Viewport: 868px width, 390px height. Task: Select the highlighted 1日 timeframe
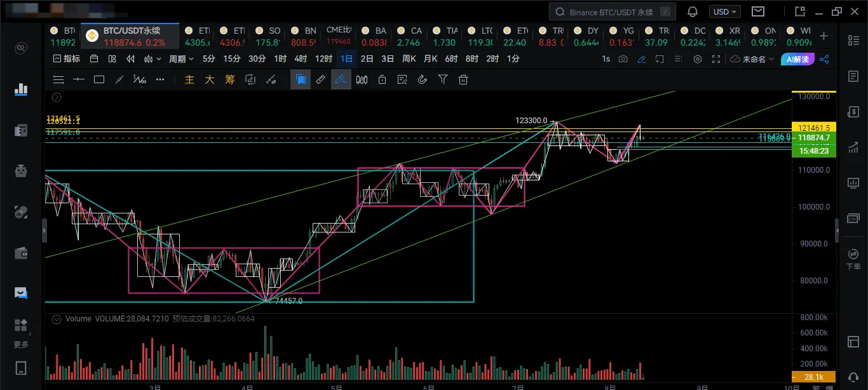click(x=346, y=58)
